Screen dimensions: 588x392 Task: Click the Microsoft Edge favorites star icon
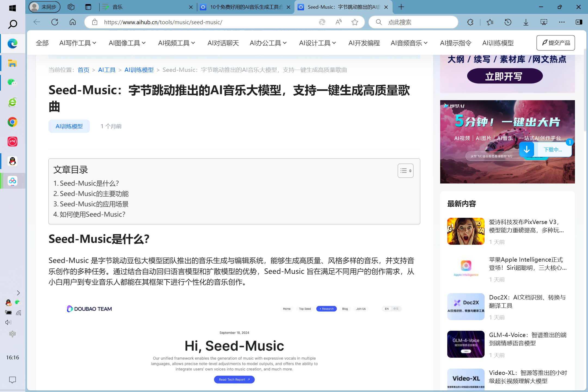[355, 22]
